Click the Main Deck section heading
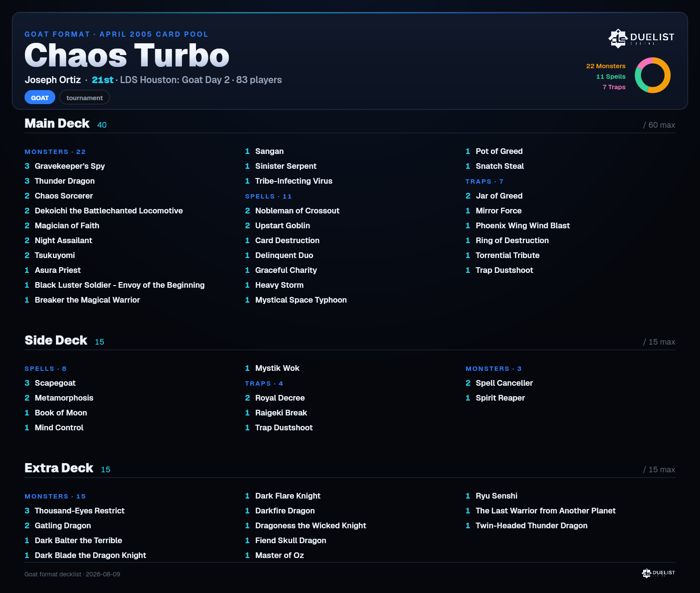This screenshot has height=593, width=700. coord(57,123)
